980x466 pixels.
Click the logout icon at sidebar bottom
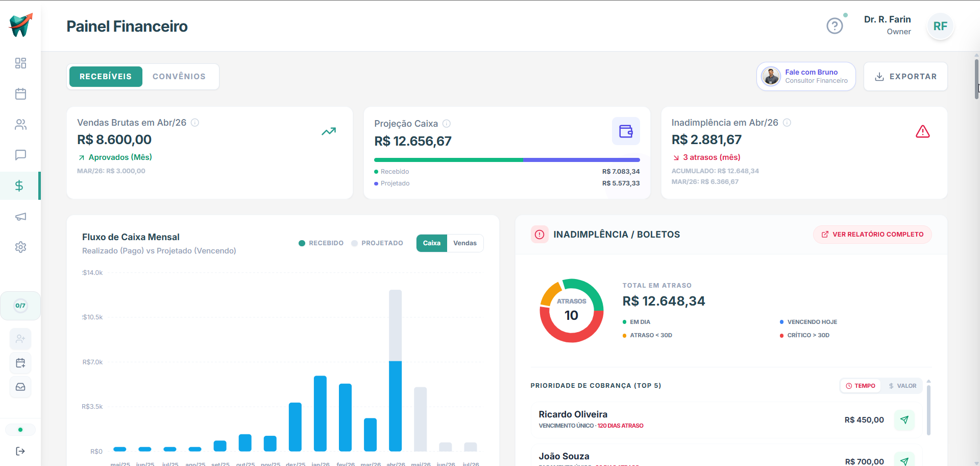click(x=20, y=451)
